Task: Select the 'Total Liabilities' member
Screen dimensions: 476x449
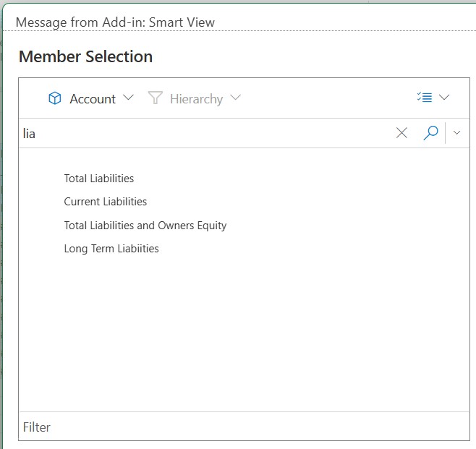Action: coord(99,179)
